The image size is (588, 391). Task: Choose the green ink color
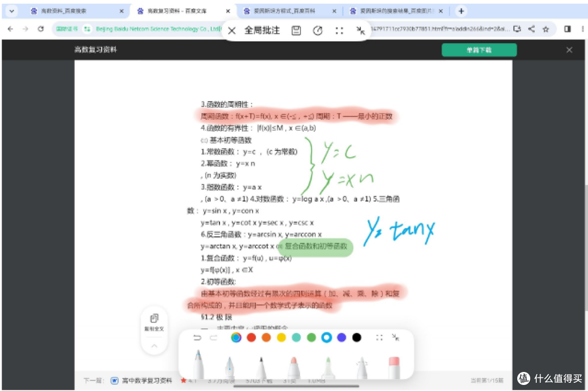311,338
